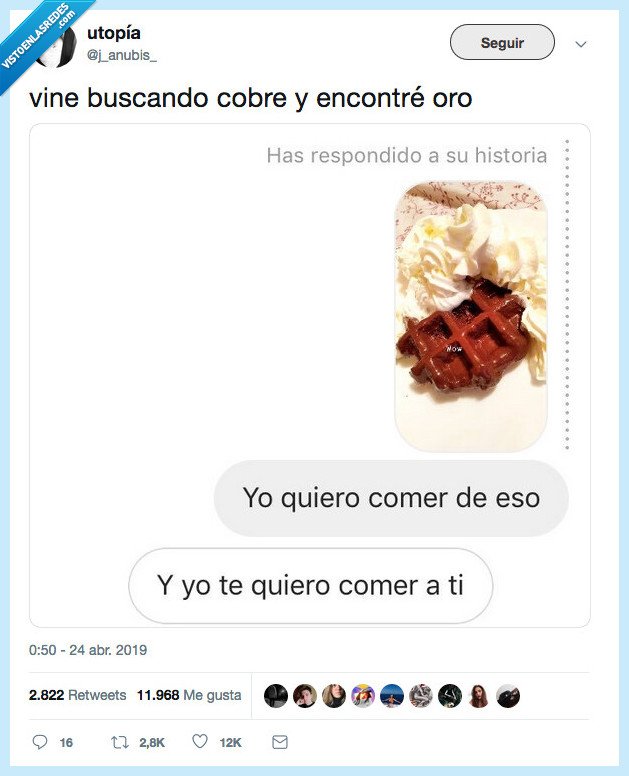Click the envelope direct message icon
Screen dimensions: 629x776
pos(280,742)
